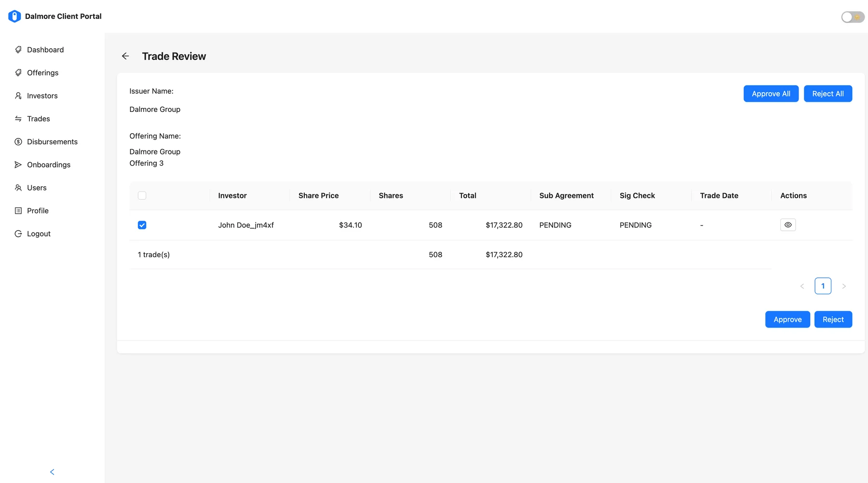Click the Logout arrow icon
Image resolution: width=868 pixels, height=483 pixels.
18,234
